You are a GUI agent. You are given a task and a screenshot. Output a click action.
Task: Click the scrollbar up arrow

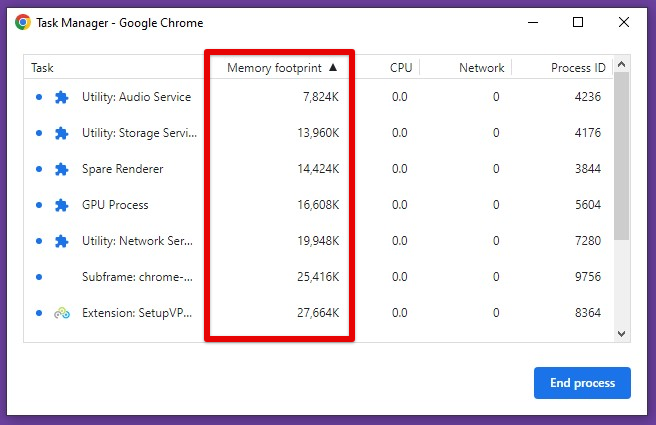(621, 64)
